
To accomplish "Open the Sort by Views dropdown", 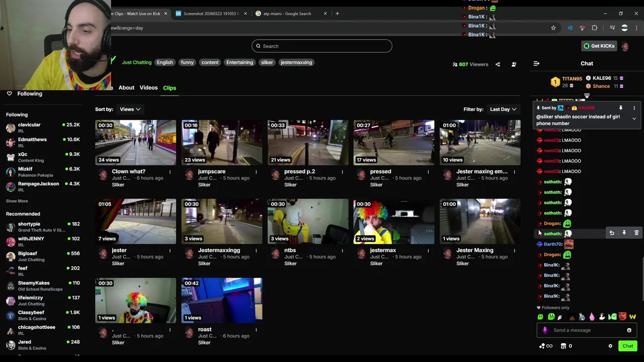I will tap(130, 109).
